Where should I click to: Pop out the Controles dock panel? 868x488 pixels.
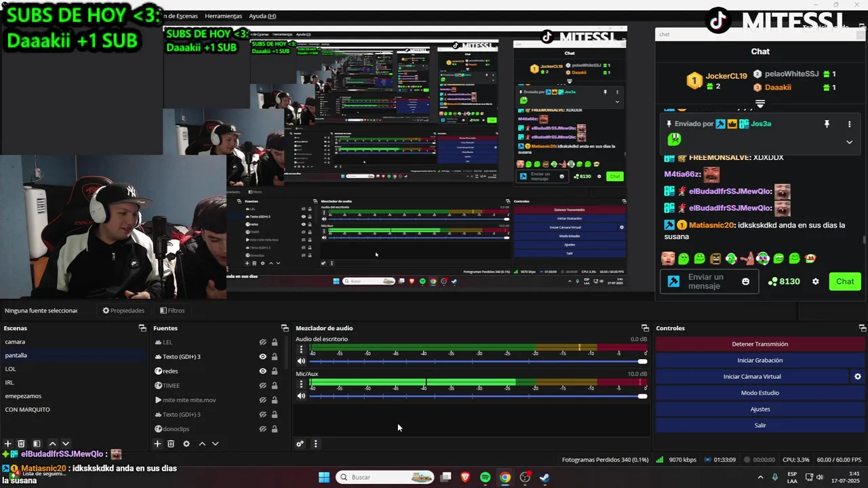[862, 328]
